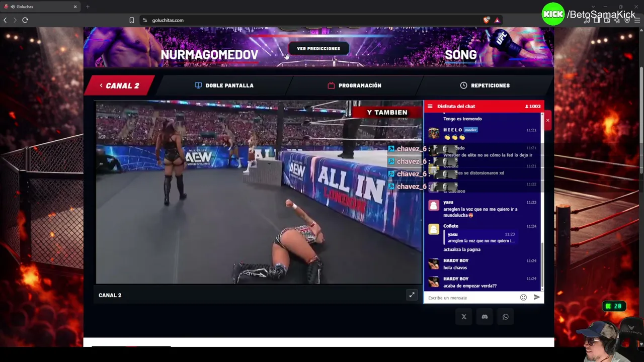The height and width of the screenshot is (362, 644).
Task: Click the chat scrollbar thumb
Action: 542,265
